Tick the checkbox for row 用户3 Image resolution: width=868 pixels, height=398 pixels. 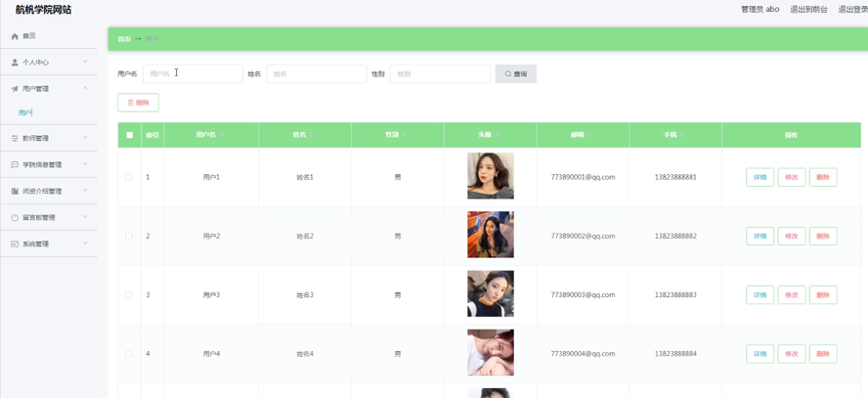[x=129, y=294]
